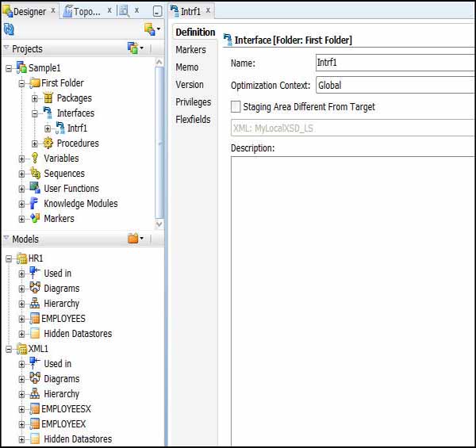The height and width of the screenshot is (448, 476).
Task: Collapse the HR1 model node
Action: pyautogui.click(x=9, y=258)
